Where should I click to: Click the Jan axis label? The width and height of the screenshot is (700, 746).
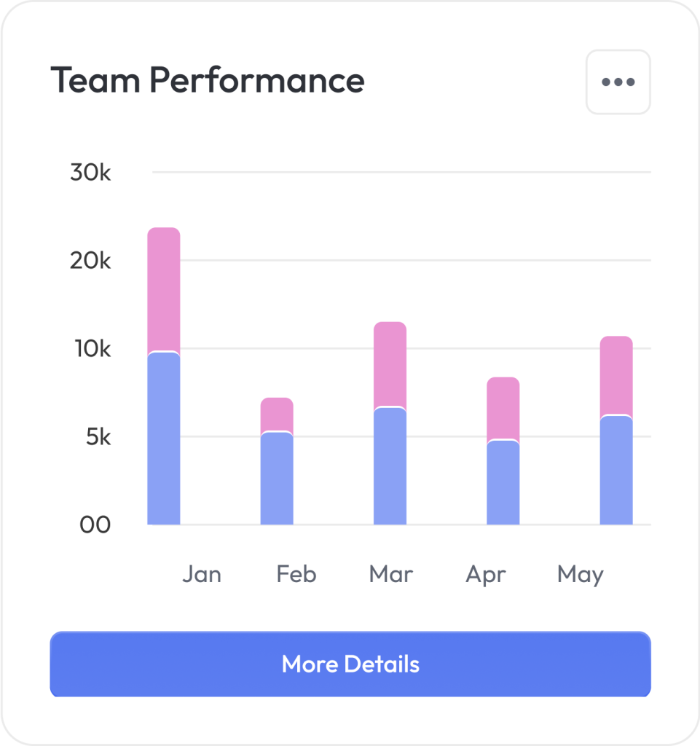(202, 574)
